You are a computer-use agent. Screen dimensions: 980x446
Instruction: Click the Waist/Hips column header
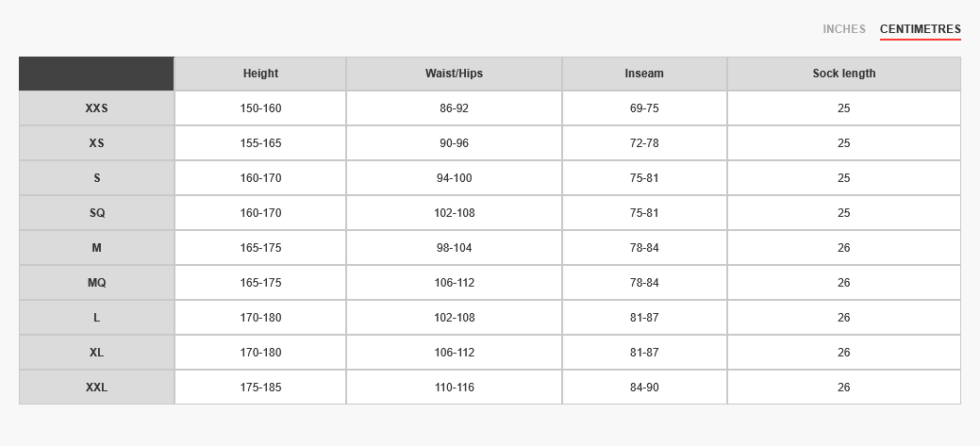tap(454, 74)
